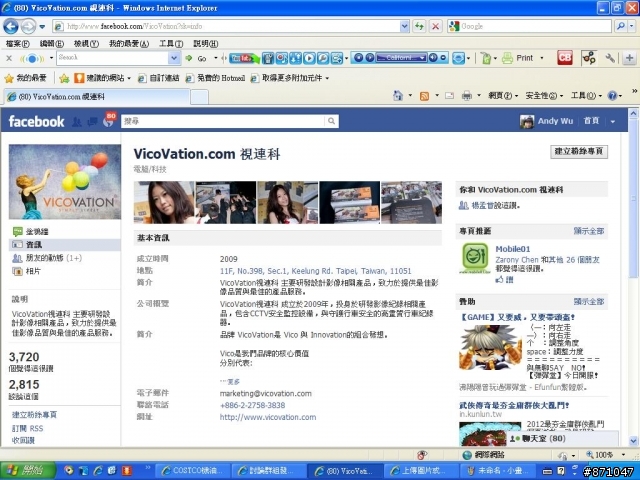The height and width of the screenshot is (480, 640).
Task: Open the 檢視(V) menu
Action: (86, 43)
